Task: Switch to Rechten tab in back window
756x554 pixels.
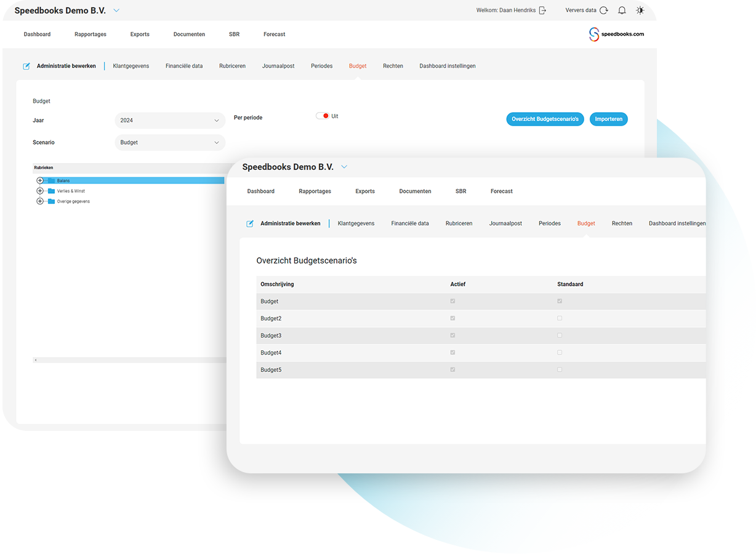Action: [x=393, y=66]
